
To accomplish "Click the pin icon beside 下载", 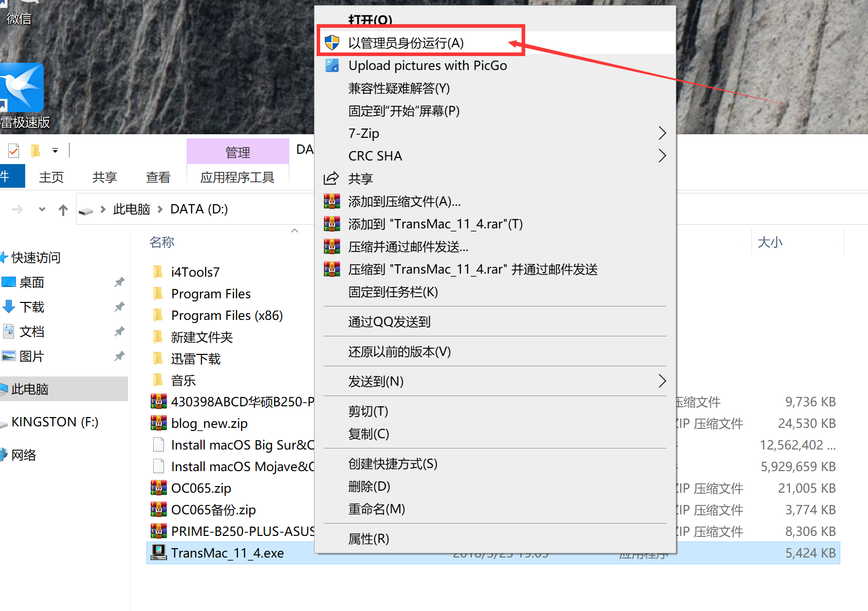I will 119,307.
